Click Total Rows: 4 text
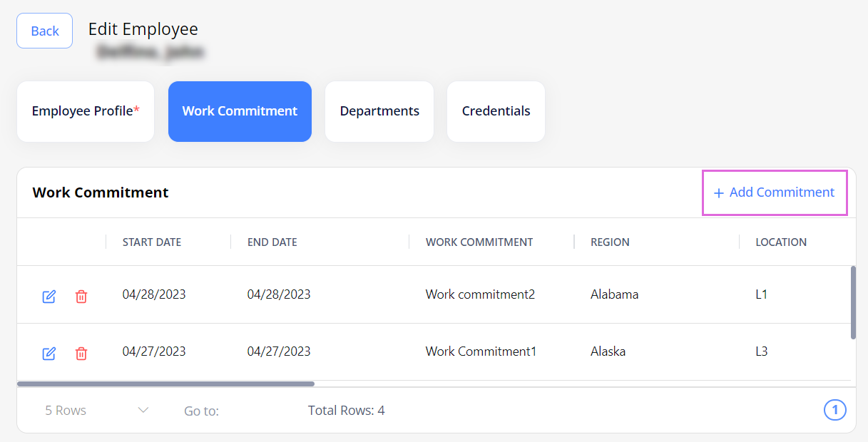The width and height of the screenshot is (868, 442). pyautogui.click(x=347, y=411)
